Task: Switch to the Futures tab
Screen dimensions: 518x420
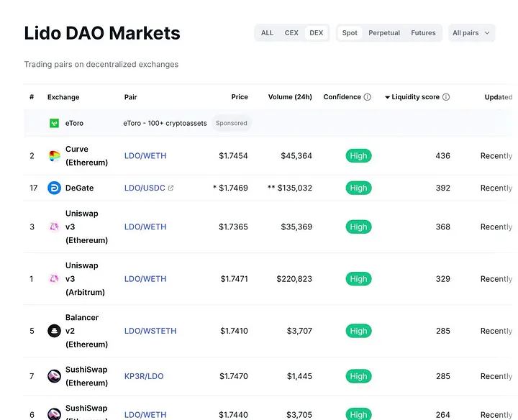Action: (423, 33)
